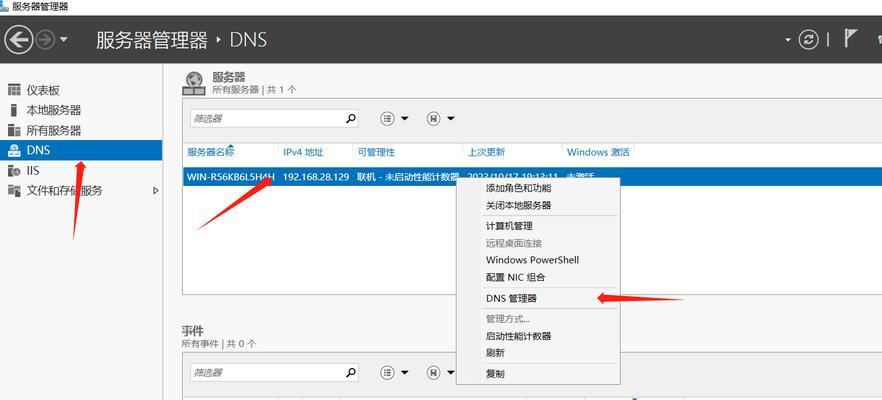Viewport: 882px width, 400px height.
Task: Choose 关闭本地服务器 from context menu
Action: [519, 205]
